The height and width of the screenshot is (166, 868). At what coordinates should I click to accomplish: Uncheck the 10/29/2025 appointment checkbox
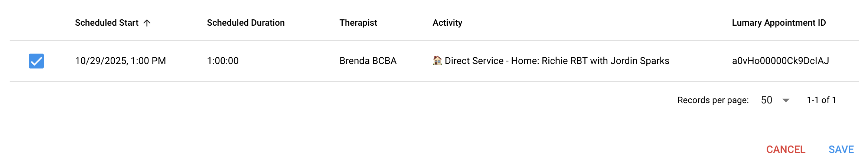pos(36,61)
